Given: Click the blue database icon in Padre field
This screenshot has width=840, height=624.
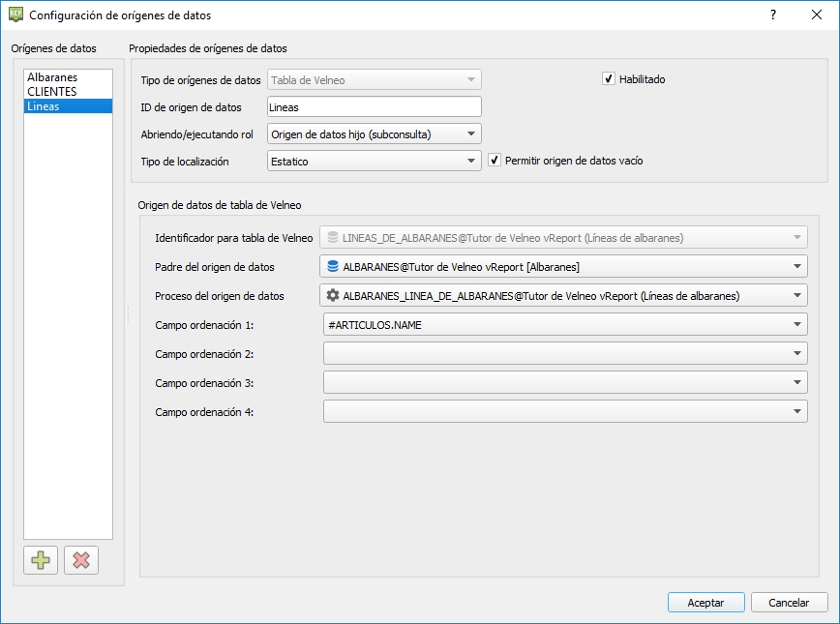Looking at the screenshot, I should point(333,266).
